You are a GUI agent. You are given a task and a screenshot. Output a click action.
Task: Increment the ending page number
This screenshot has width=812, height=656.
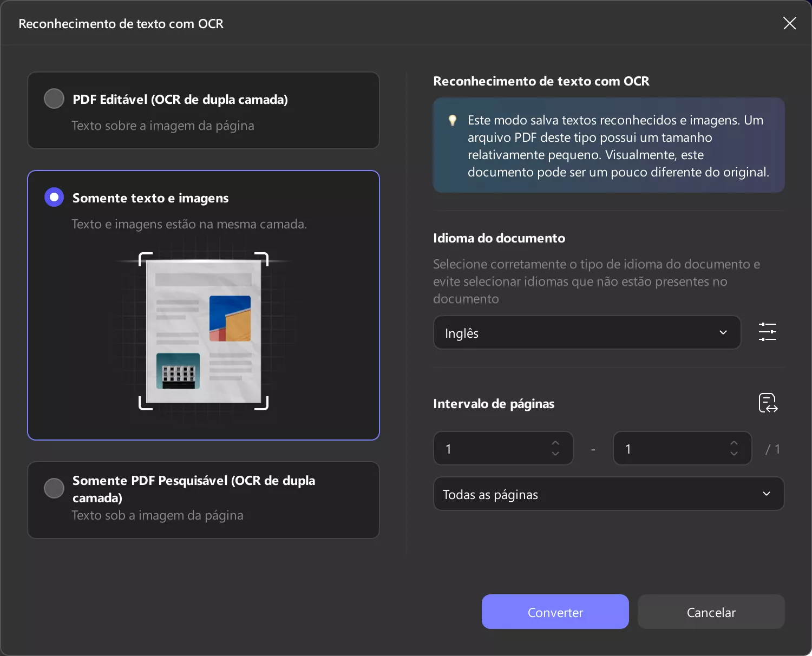[734, 444]
